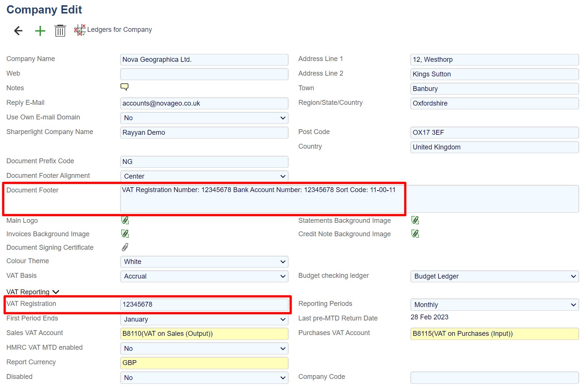The width and height of the screenshot is (587, 392).
Task: Open the Reporting Periods dropdown
Action: [494, 305]
